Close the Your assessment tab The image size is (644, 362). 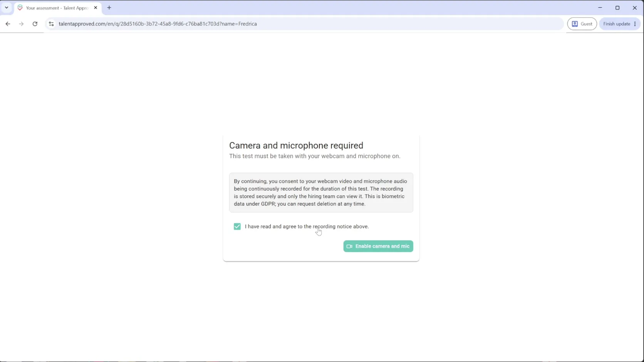click(x=96, y=8)
